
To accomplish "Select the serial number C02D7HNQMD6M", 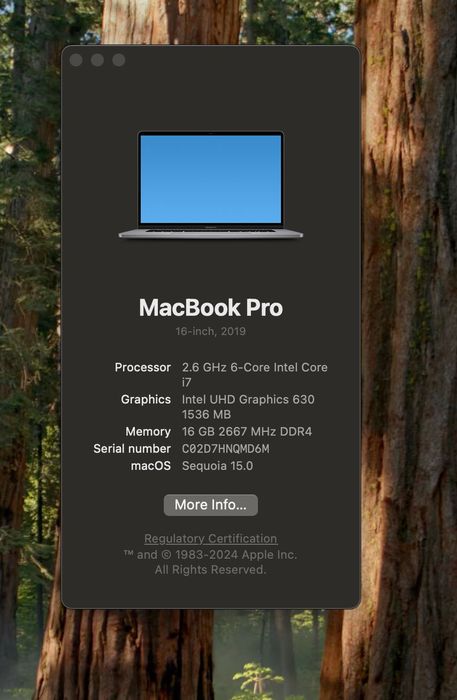I will click(225, 449).
